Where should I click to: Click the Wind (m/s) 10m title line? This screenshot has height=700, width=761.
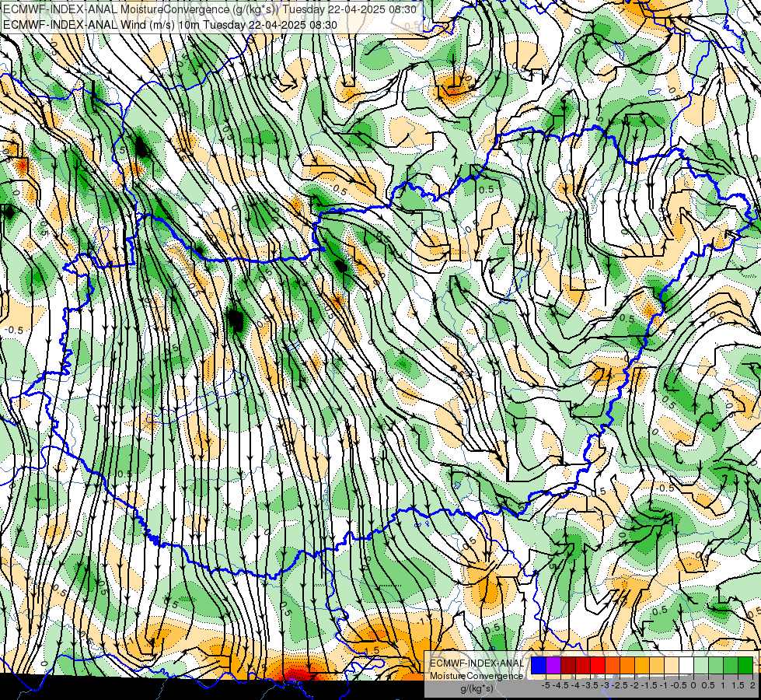170,24
